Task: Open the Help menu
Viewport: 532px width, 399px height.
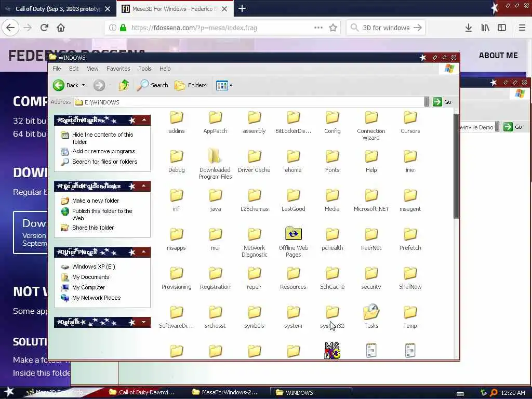Action: tap(165, 69)
